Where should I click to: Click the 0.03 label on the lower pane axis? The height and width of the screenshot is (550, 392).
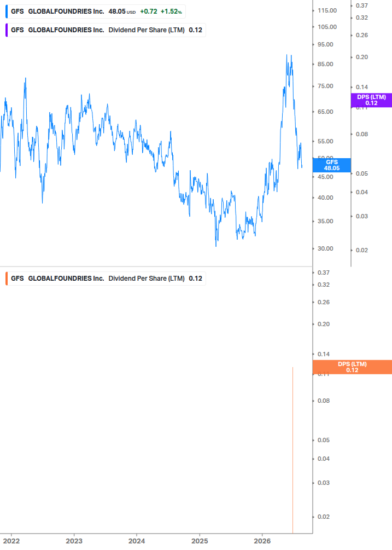(324, 483)
